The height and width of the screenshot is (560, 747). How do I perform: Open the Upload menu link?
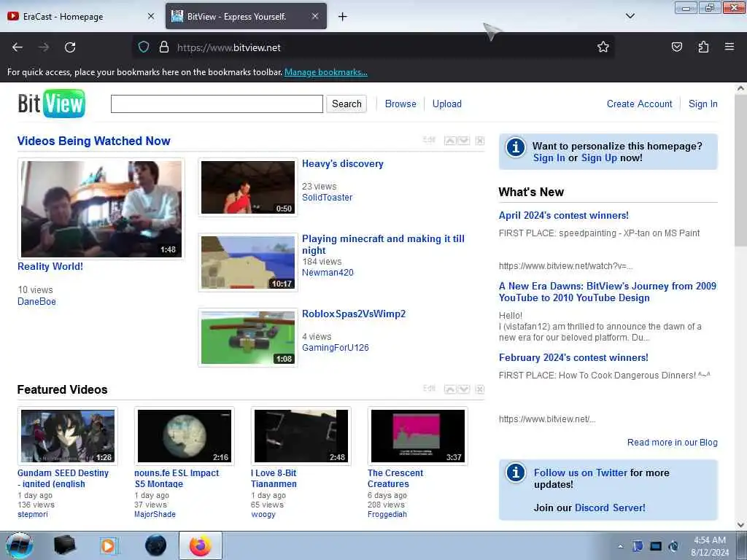(x=447, y=104)
